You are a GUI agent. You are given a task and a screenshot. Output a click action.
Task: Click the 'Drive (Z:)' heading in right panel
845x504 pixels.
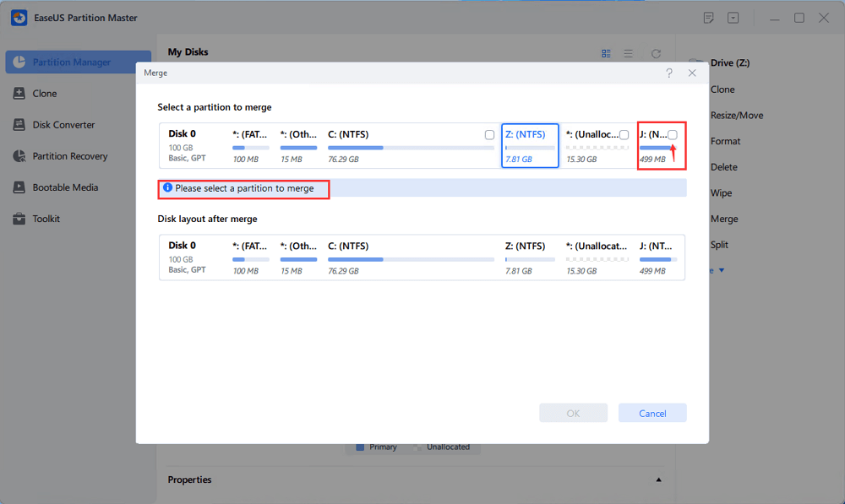730,63
